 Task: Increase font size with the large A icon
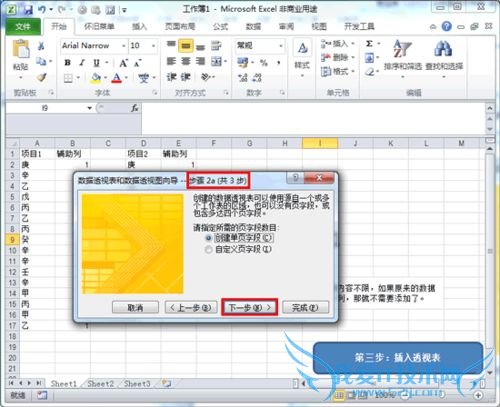[123, 63]
